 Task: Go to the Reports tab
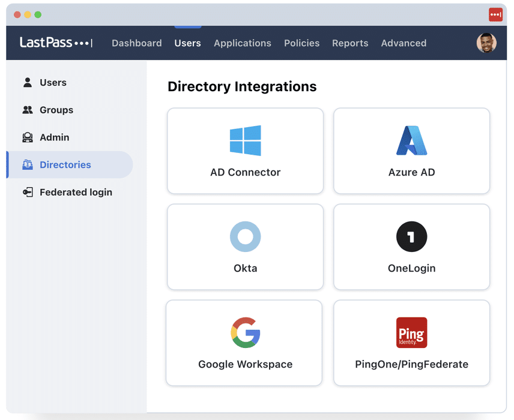tap(350, 43)
